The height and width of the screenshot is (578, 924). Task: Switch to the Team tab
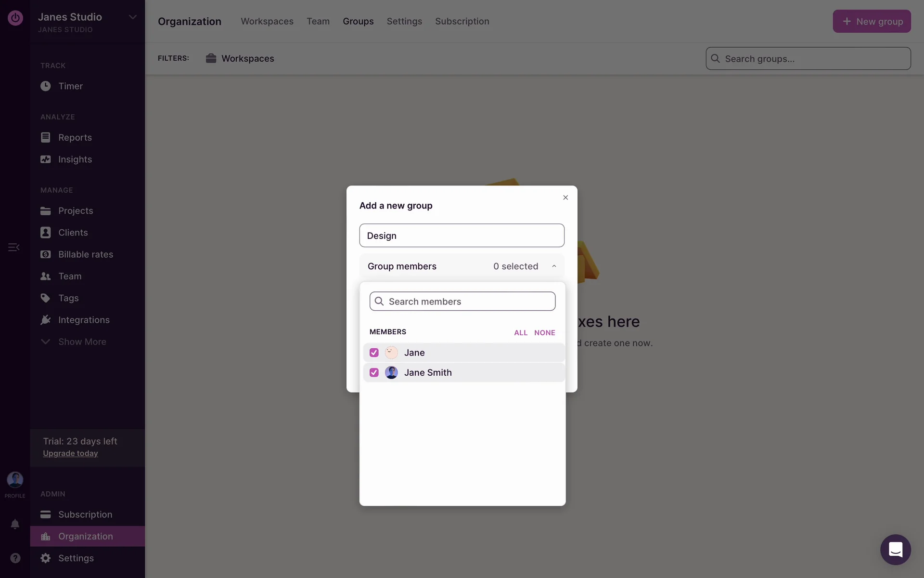(318, 21)
